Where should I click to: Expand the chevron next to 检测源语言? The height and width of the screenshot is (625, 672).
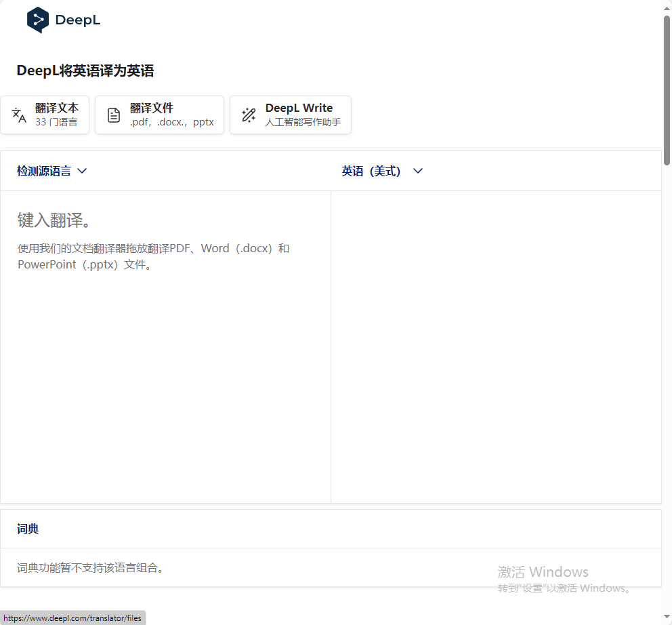(x=82, y=171)
